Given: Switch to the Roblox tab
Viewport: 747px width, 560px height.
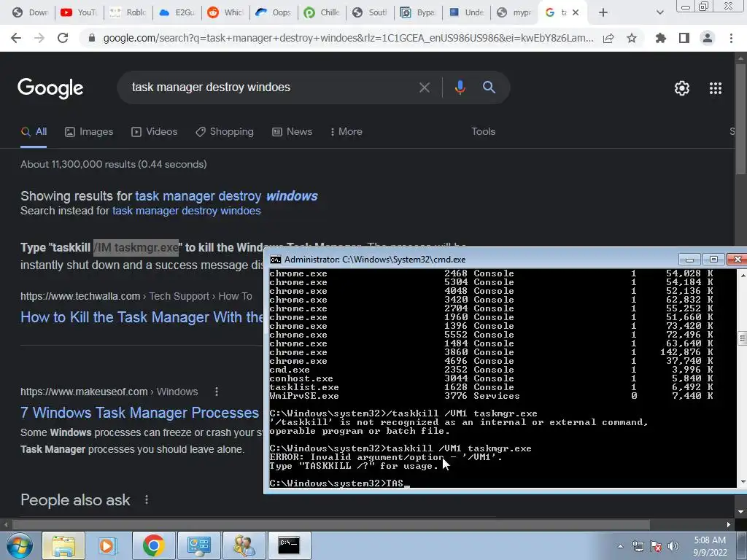Looking at the screenshot, I should [x=128, y=13].
